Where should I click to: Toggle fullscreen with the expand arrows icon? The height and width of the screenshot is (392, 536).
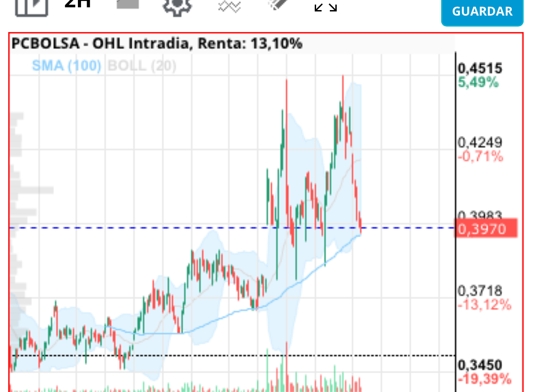[x=326, y=7]
